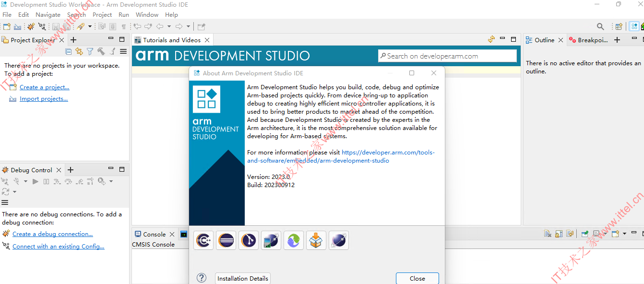Click the Import icon in main toolbar

(17, 26)
